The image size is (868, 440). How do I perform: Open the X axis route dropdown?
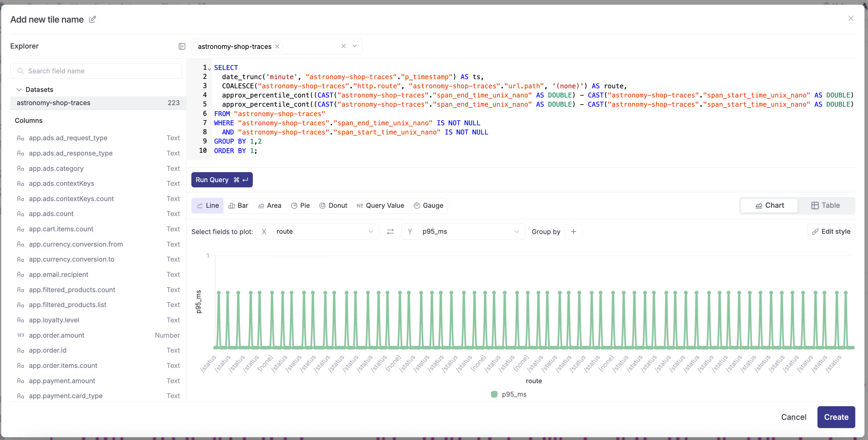317,232
